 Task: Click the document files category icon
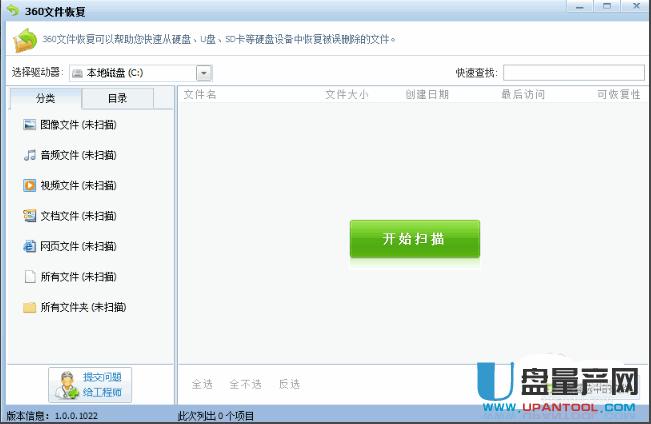coord(29,216)
